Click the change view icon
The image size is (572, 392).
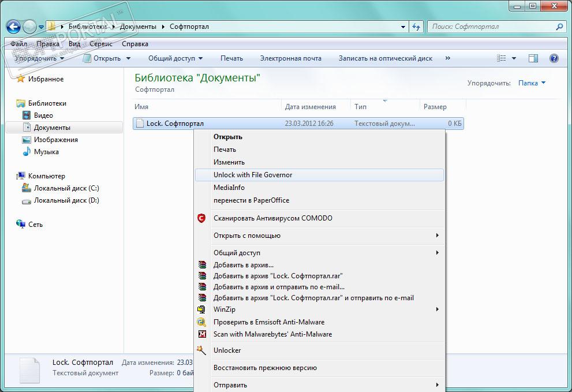502,58
